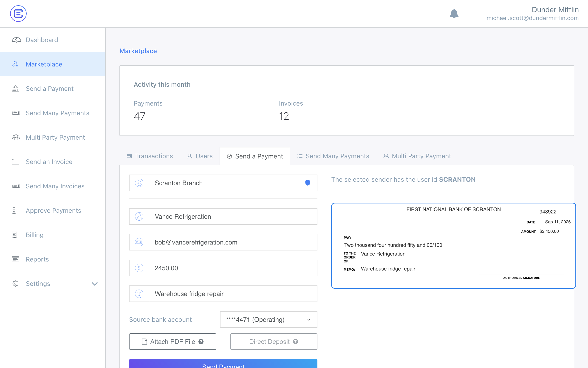The width and height of the screenshot is (588, 368).
Task: Click the Checkbook logo icon
Action: click(x=18, y=14)
